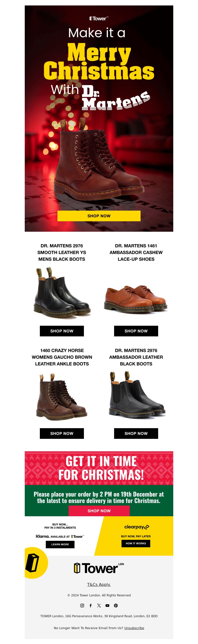Click the yellow SHOP NOW hero button
Viewport: 198px width, 644px height.
point(99,216)
